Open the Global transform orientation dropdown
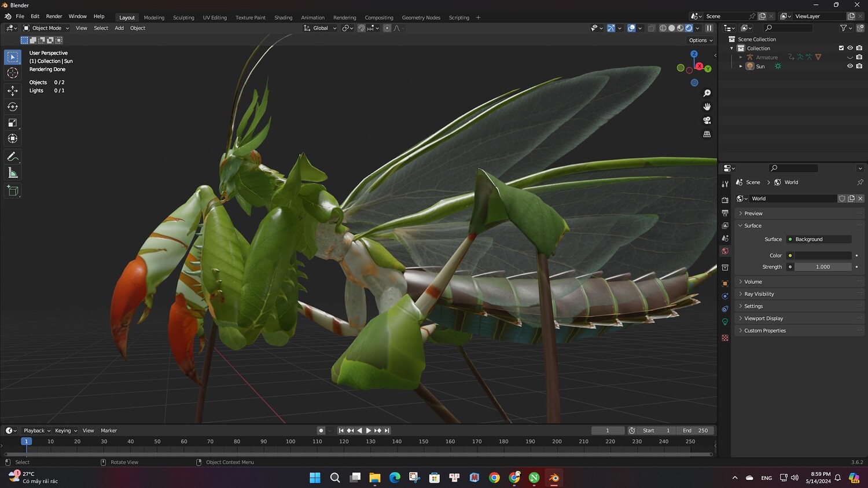868x488 pixels. click(x=320, y=28)
